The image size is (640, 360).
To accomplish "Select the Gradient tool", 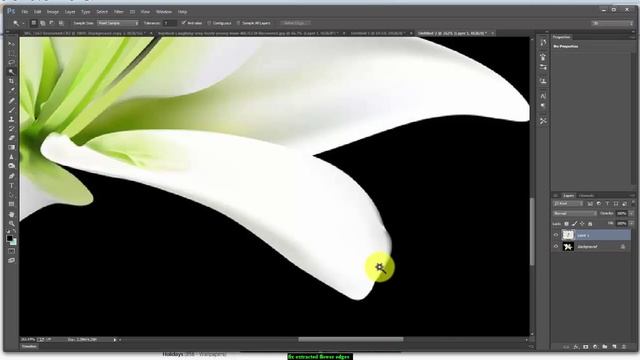I will pyautogui.click(x=11, y=147).
